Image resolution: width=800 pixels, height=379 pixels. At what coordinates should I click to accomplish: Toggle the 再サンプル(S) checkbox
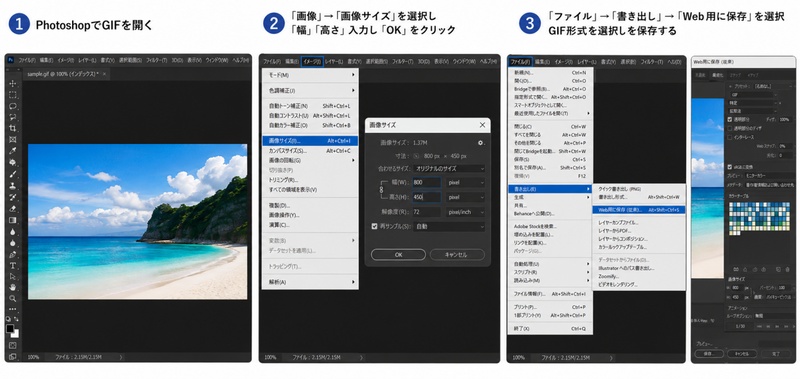tap(374, 226)
